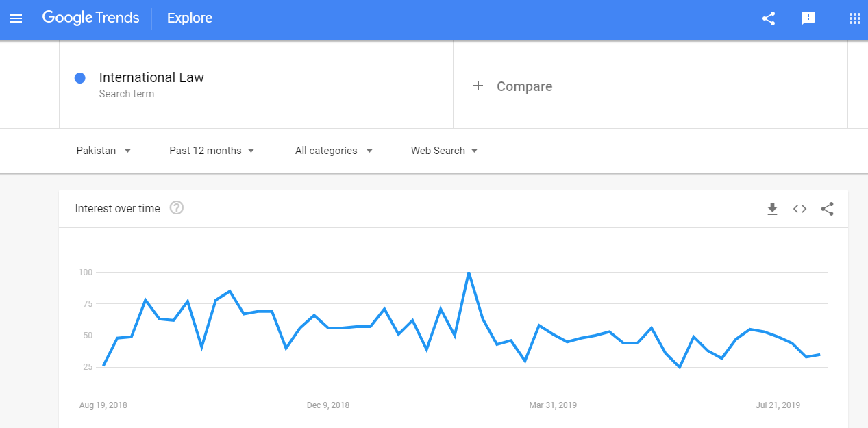Download the interest over time CSV
This screenshot has width=868, height=428.
click(772, 209)
